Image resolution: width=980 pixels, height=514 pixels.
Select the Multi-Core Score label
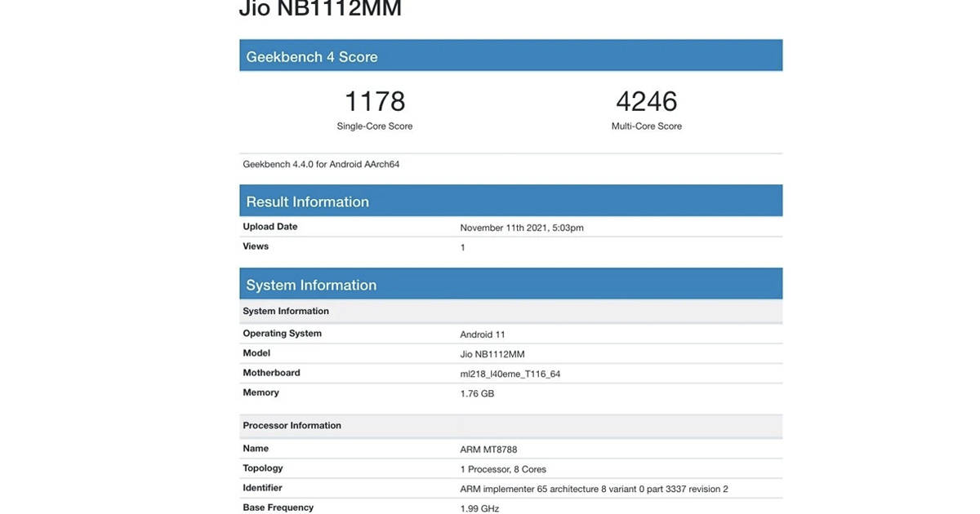point(645,126)
